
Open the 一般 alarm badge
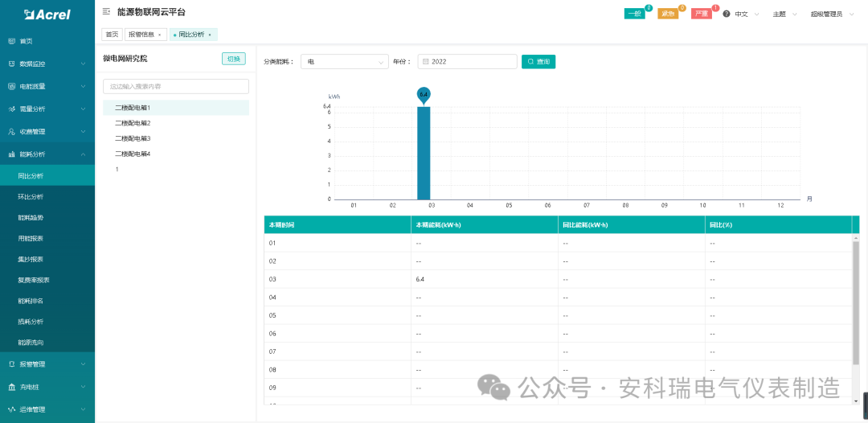tap(634, 14)
